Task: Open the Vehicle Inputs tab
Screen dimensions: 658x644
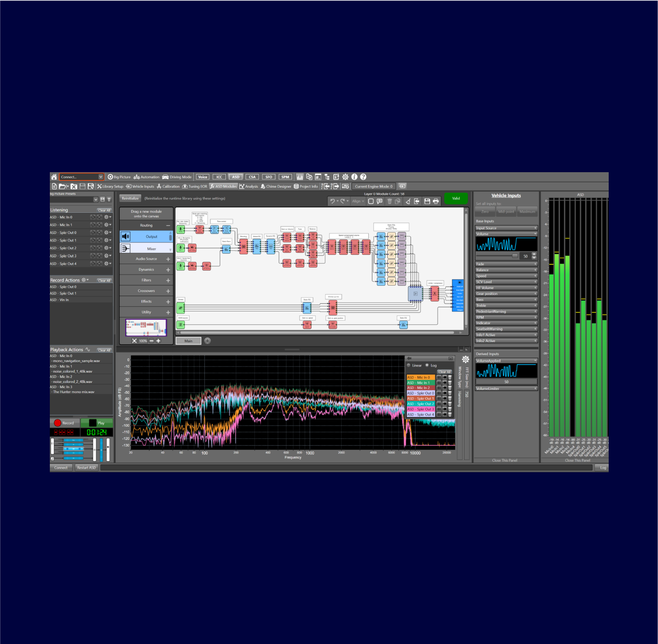Action: click(140, 186)
